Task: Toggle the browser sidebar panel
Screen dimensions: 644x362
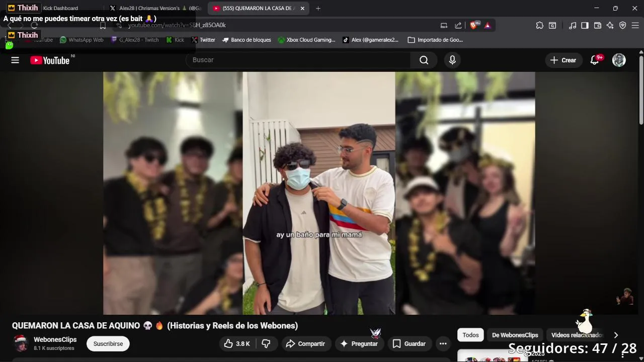Action: pyautogui.click(x=585, y=25)
